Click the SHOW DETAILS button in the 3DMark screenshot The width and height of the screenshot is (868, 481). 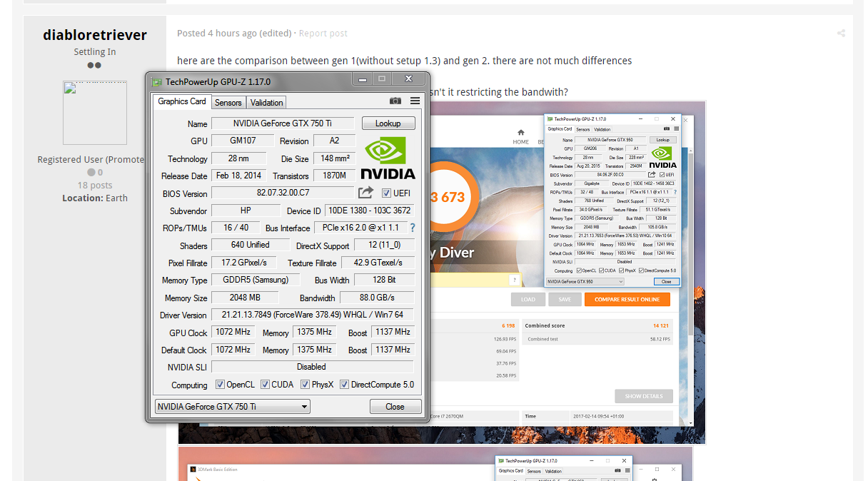click(644, 396)
